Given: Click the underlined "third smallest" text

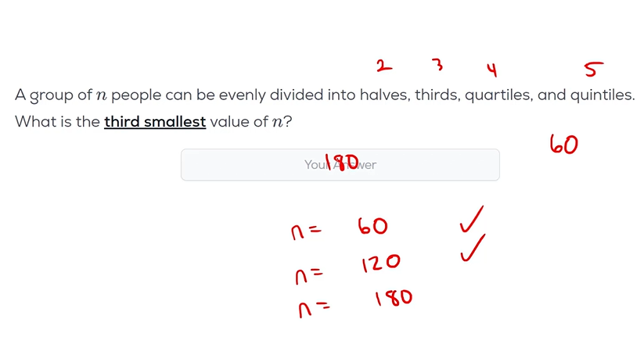Looking at the screenshot, I should click(155, 122).
